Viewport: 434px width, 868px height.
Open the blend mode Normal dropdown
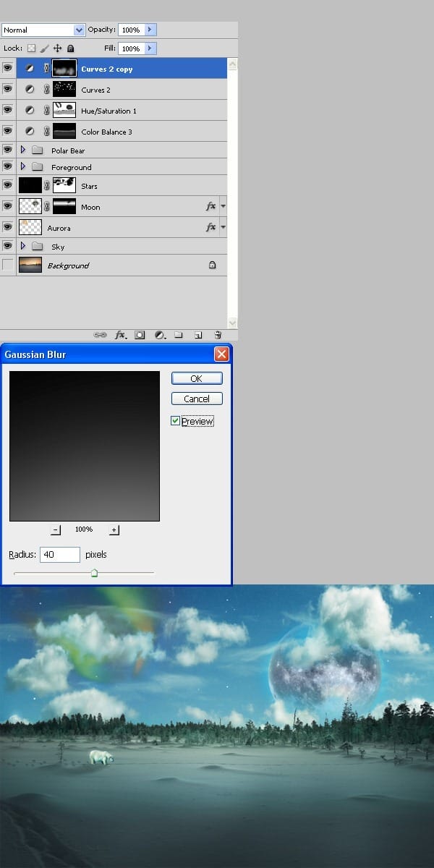point(43,30)
